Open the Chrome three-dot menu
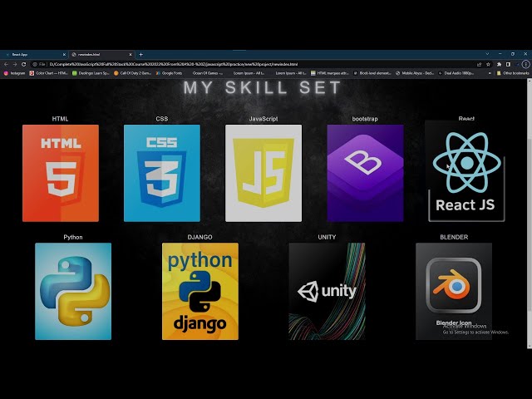 click(525, 64)
